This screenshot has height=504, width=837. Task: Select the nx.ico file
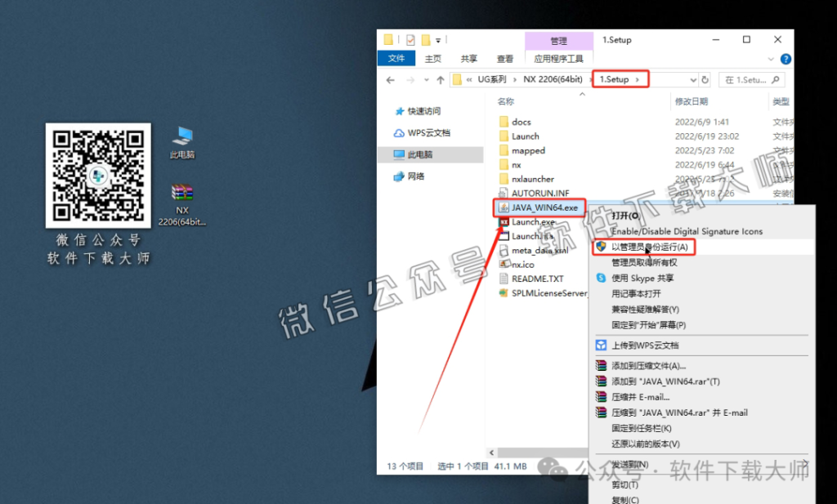[x=522, y=265]
